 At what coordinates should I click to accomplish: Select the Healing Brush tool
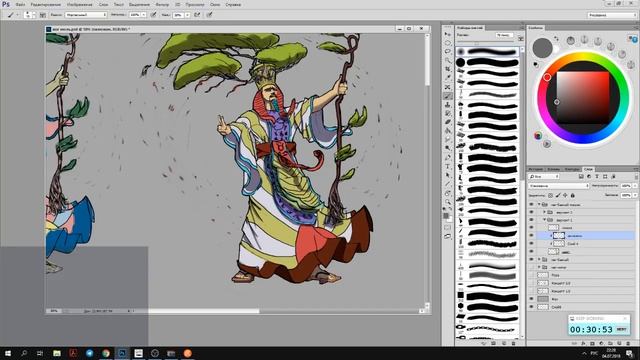448,87
